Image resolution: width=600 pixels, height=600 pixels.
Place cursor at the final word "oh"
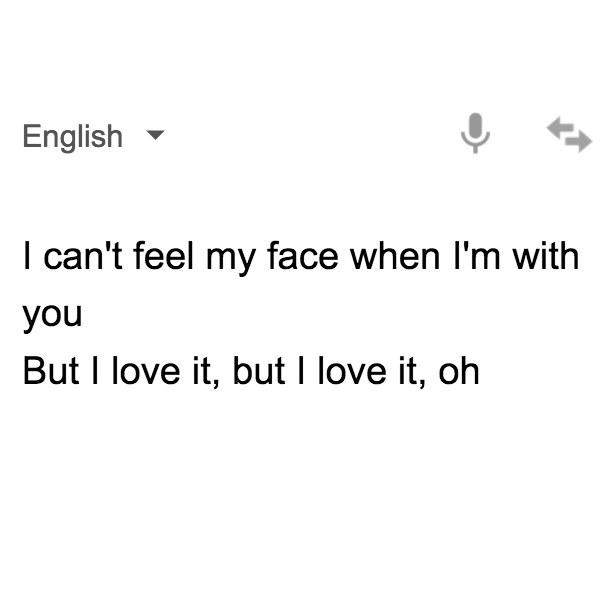tap(458, 371)
